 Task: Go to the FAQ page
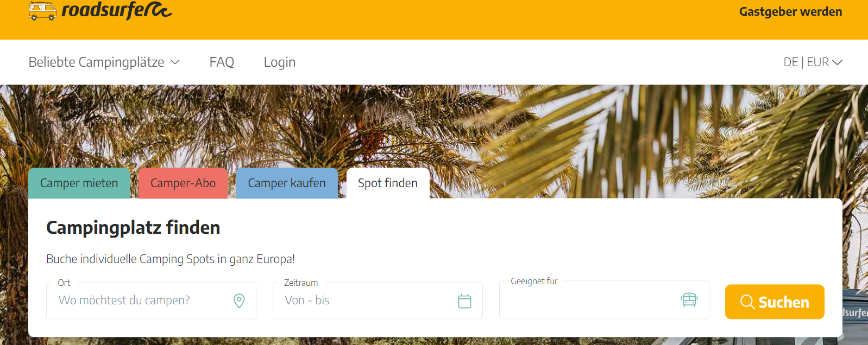point(222,62)
